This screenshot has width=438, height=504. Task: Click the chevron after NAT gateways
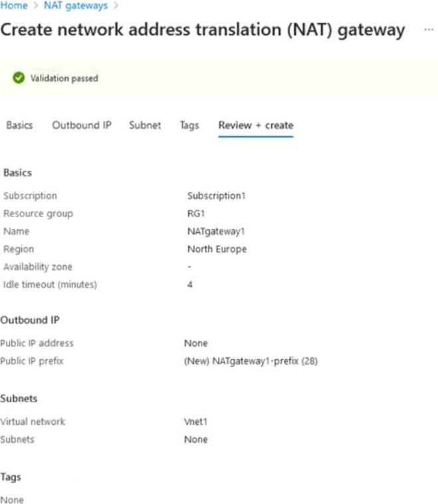tap(116, 5)
